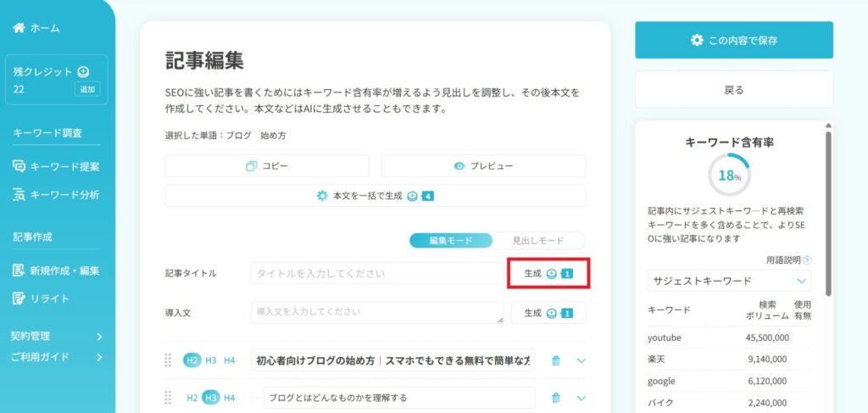Expand the ブログとはどんなもの heading row
The width and height of the screenshot is (868, 413).
[581, 398]
